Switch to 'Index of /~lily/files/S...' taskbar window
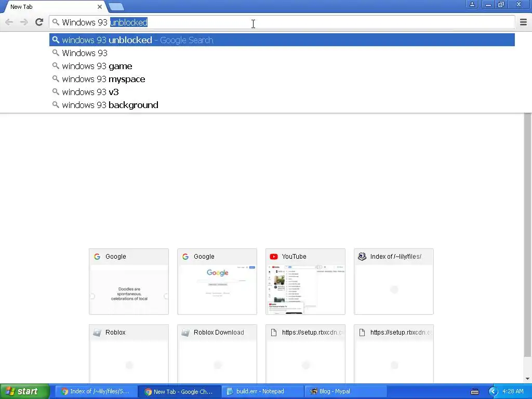 click(96, 392)
